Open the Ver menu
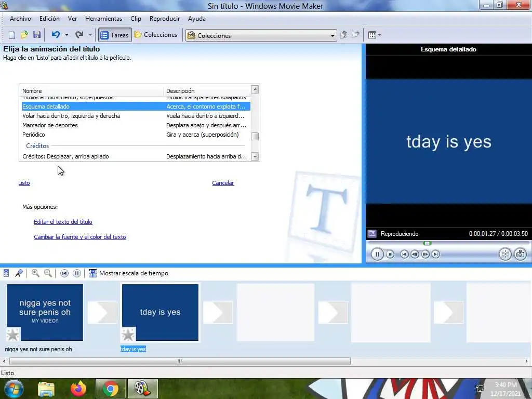This screenshot has height=399, width=532. click(73, 19)
